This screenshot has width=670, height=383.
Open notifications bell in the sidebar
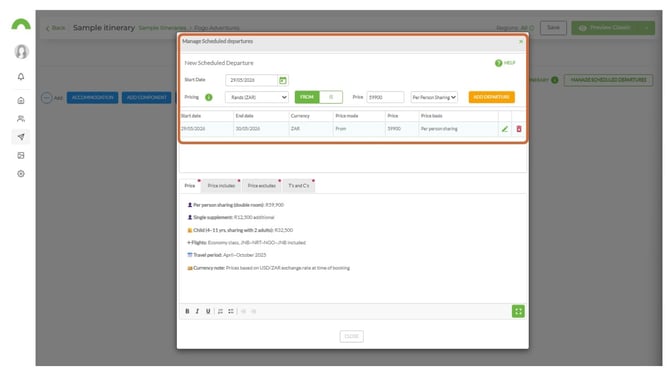21,77
